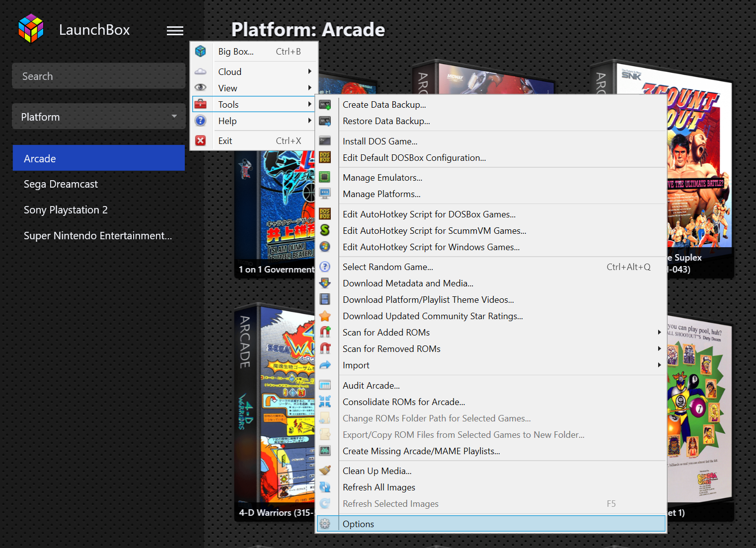This screenshot has width=756, height=548.
Task: Select Refresh All Images entry
Action: [x=491, y=487]
